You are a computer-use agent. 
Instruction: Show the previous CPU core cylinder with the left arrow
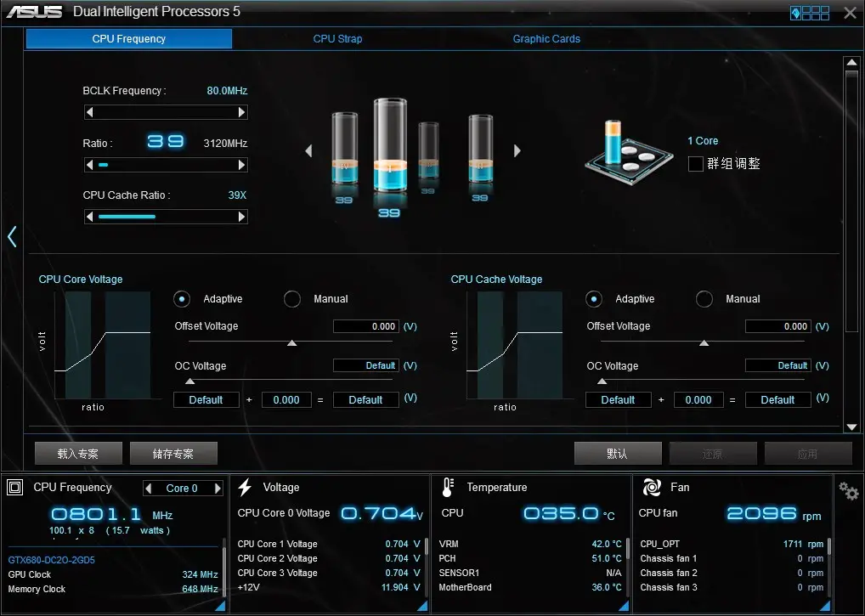click(309, 150)
